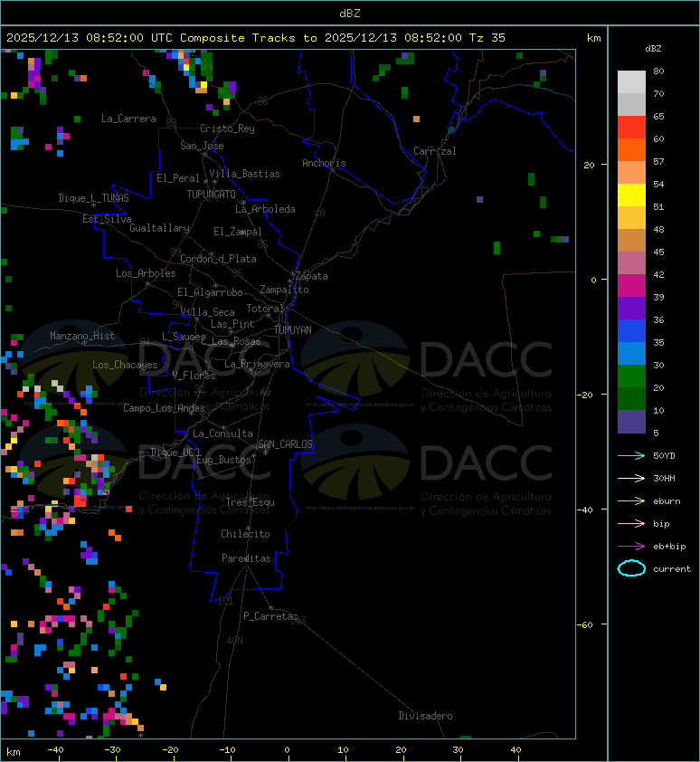Screen dimensions: 700x762
Task: Click the Cordon_d_Plata label
Action: (x=218, y=259)
